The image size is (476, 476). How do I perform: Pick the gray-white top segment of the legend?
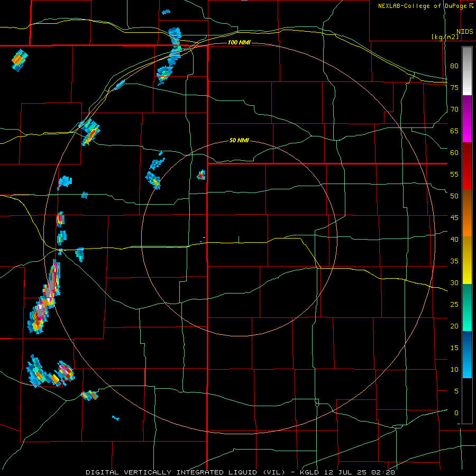467,71
